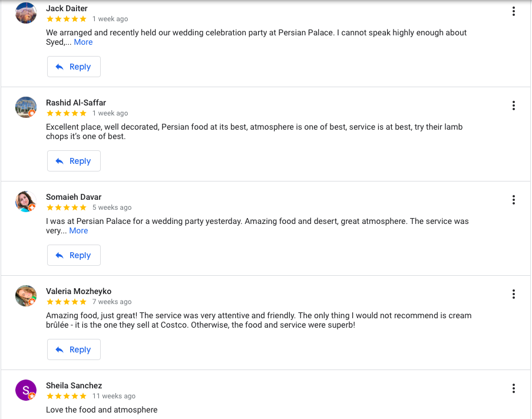Click Rashid Al-Saffar's profile avatar
The width and height of the screenshot is (532, 419).
[x=26, y=107]
